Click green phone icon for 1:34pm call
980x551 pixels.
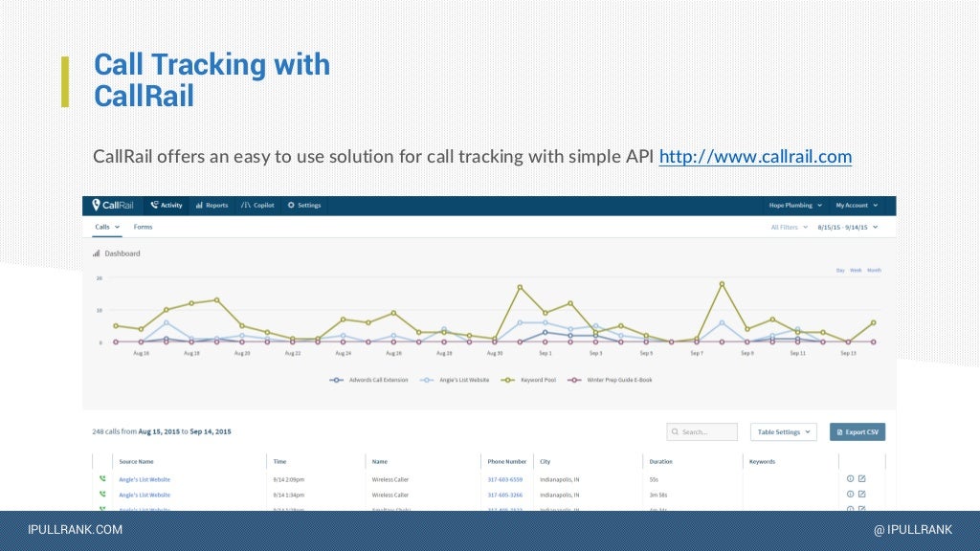click(x=102, y=494)
